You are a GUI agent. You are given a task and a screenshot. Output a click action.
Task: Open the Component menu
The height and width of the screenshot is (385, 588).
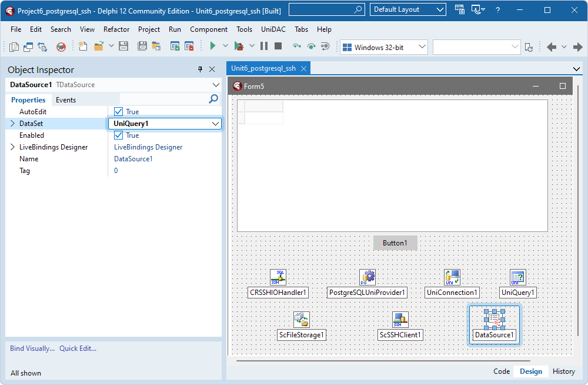click(x=209, y=29)
